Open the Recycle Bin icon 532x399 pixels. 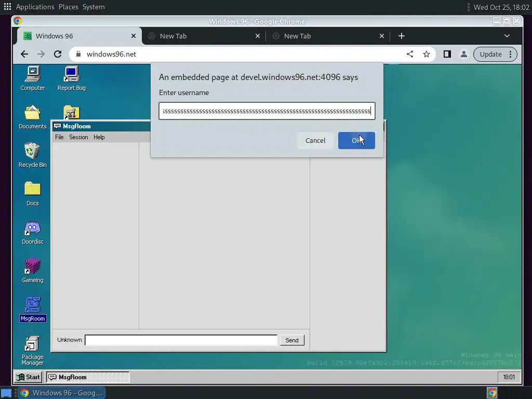pyautogui.click(x=33, y=155)
